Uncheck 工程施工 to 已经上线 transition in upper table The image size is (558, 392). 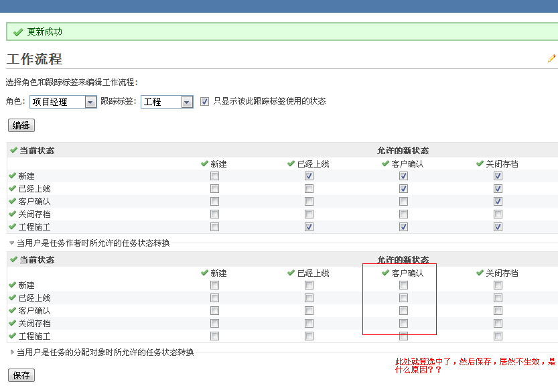tap(309, 226)
